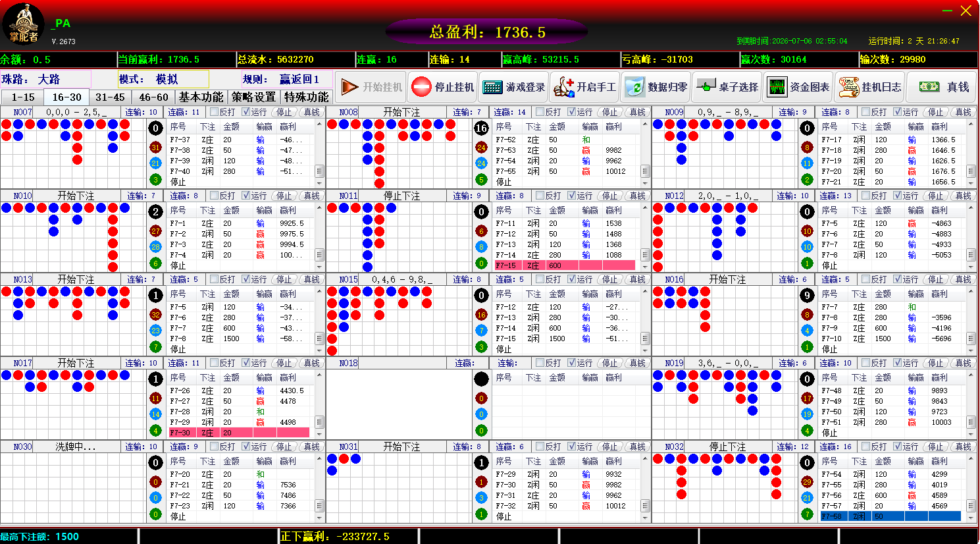
Task: Open the 珠路 大路 selector
Action: coord(45,79)
